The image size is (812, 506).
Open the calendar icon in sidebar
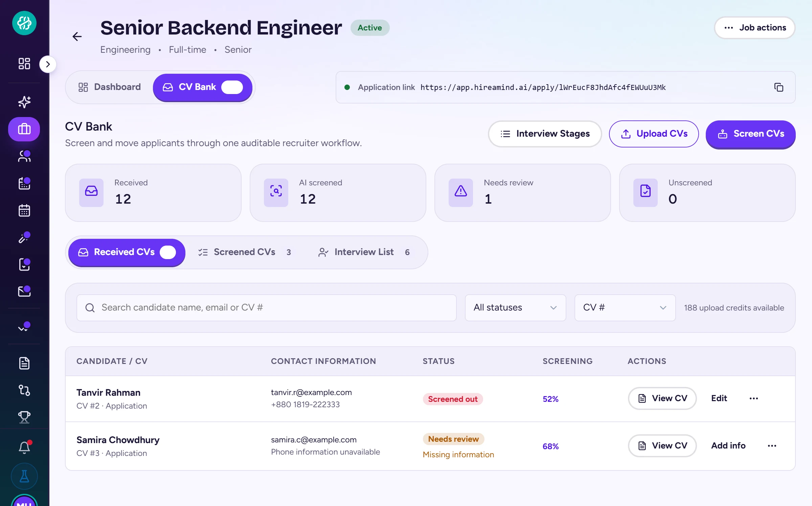point(24,210)
